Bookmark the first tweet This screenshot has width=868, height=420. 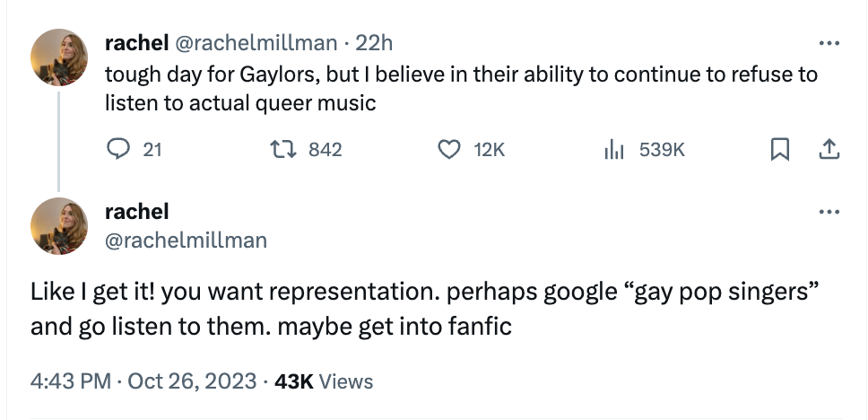[779, 150]
